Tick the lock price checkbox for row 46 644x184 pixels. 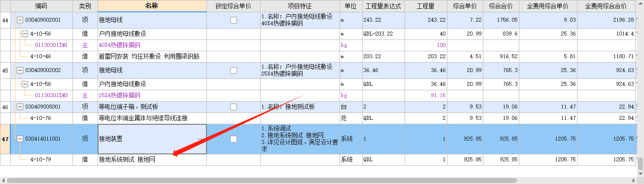234,107
